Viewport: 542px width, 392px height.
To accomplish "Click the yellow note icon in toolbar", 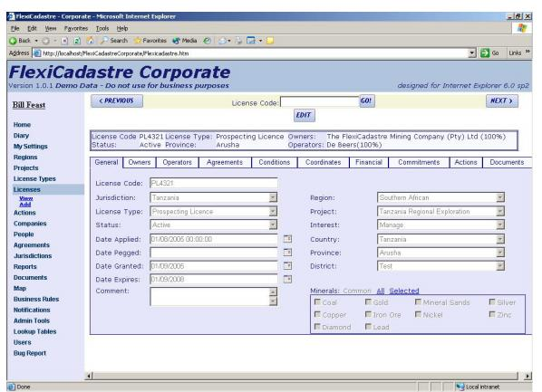I will pos(270,41).
